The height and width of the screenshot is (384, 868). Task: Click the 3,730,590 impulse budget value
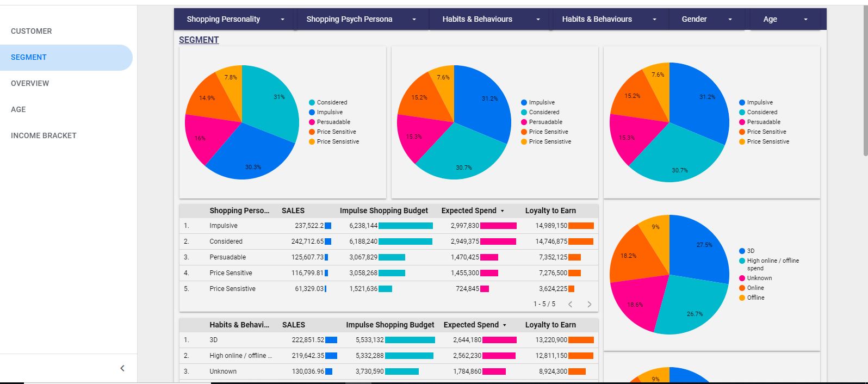(x=370, y=371)
